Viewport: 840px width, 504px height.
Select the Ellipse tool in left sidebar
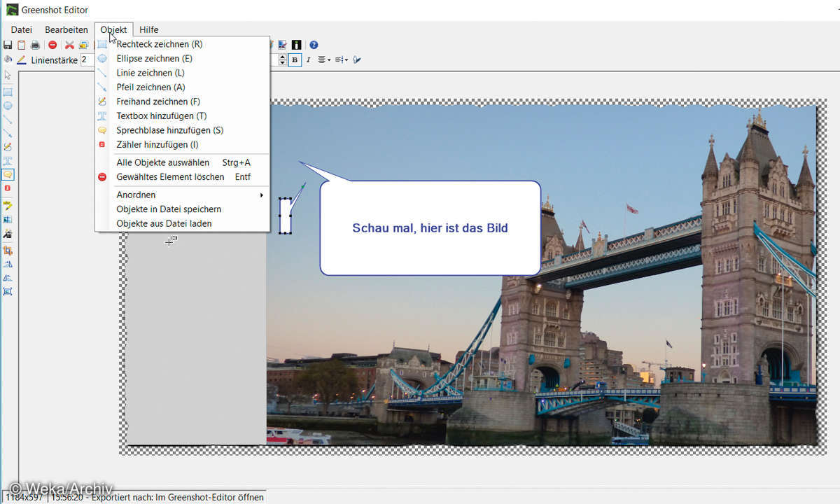(8, 106)
